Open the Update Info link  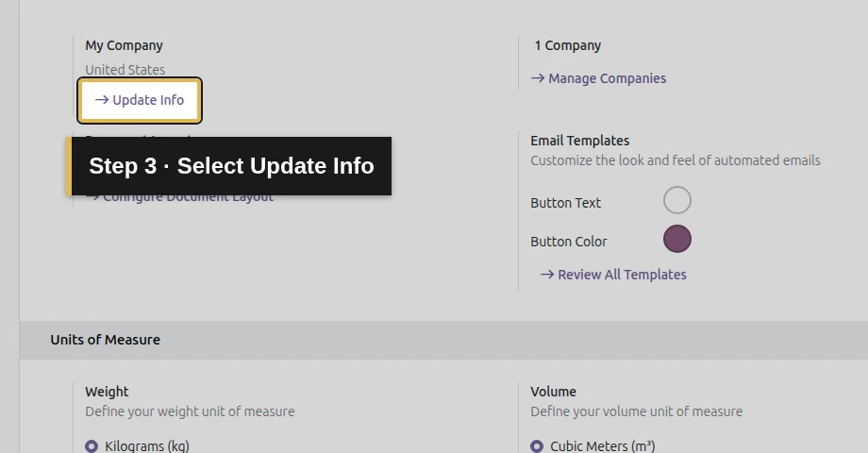pyautogui.click(x=140, y=100)
